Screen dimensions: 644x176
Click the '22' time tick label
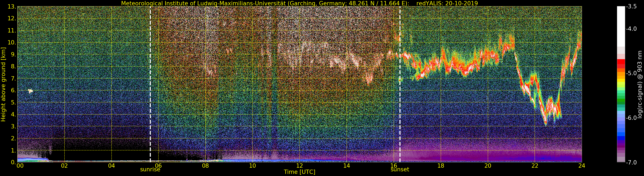(535, 166)
